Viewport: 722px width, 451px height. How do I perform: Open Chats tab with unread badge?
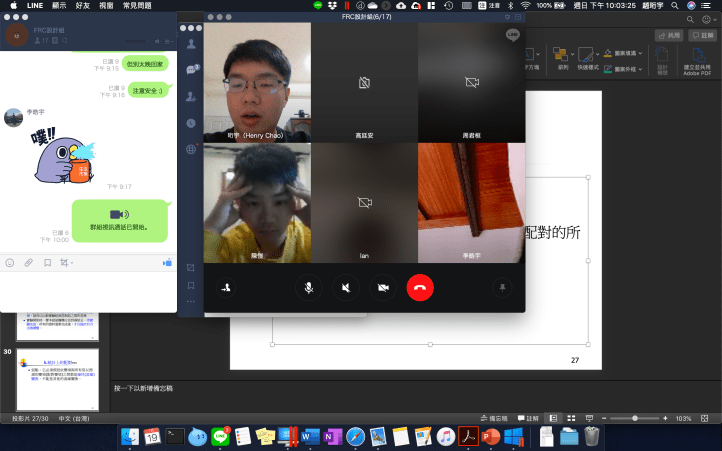click(192, 70)
